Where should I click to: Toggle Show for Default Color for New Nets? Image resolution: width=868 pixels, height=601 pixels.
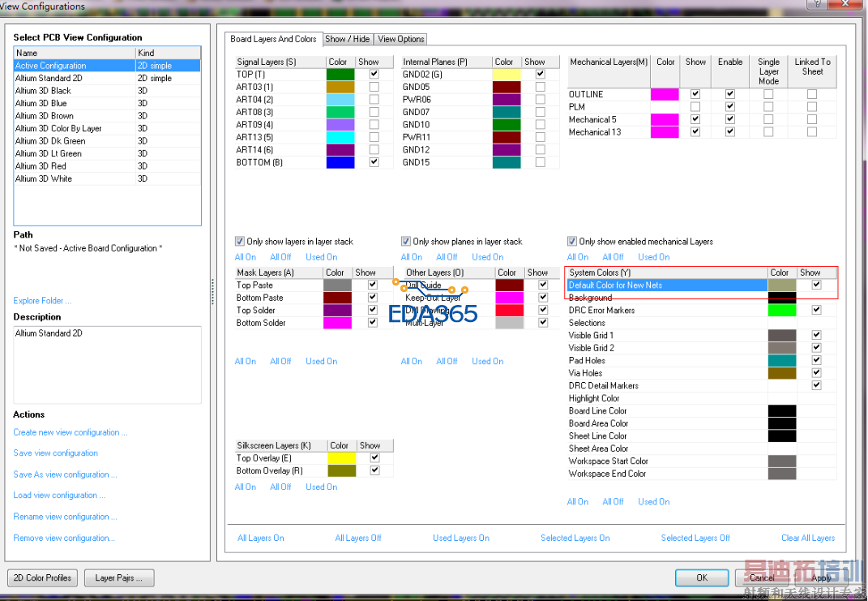click(x=816, y=285)
